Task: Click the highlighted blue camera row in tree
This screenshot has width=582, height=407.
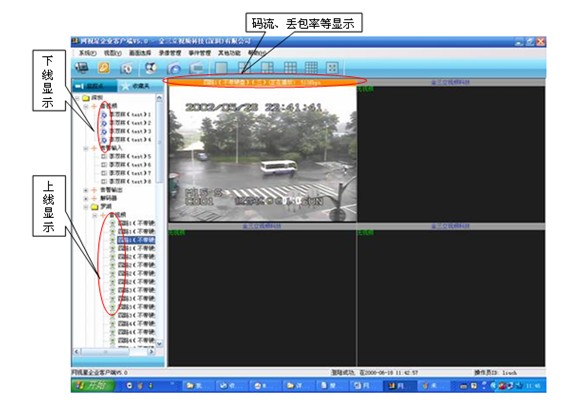Action: coord(136,240)
